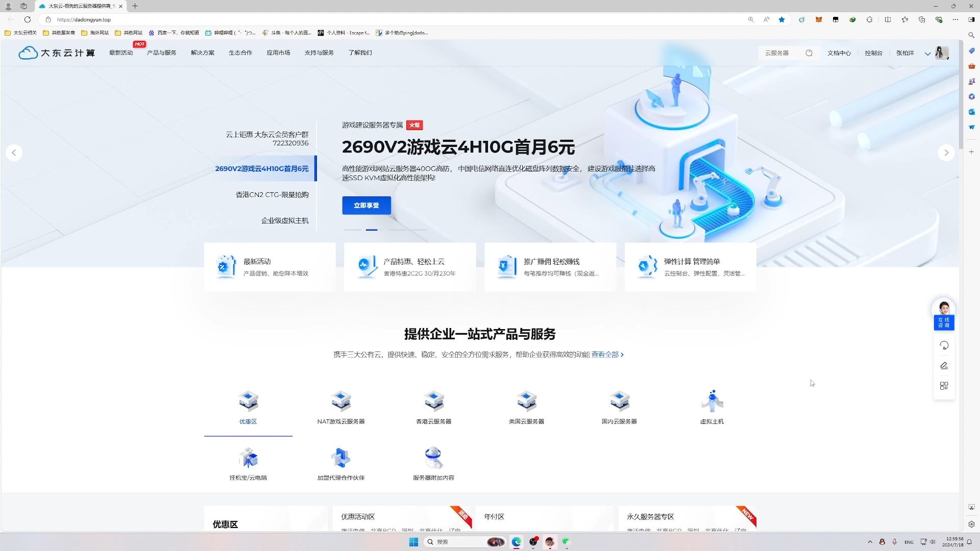Open the 解决方案 menu

tap(203, 53)
